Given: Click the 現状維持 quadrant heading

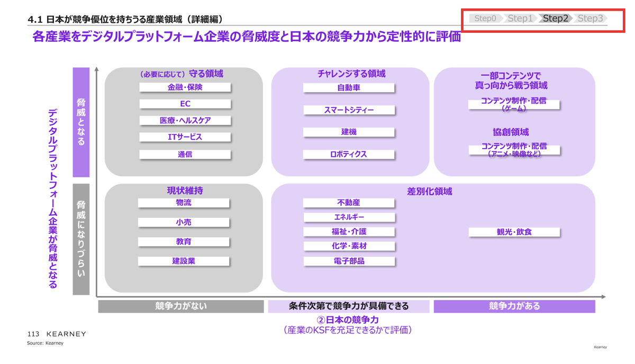Looking at the screenshot, I should 185,190.
